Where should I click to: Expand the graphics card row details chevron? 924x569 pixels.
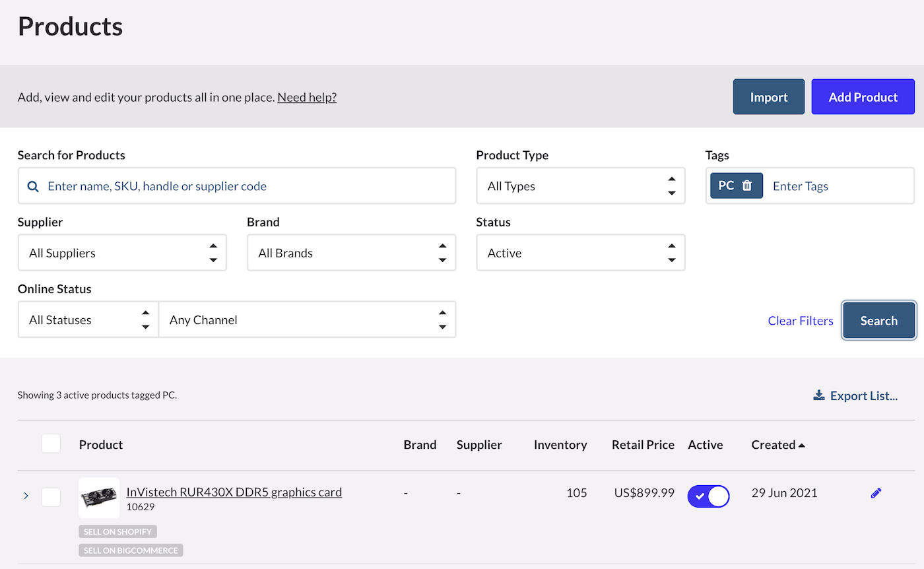(x=26, y=494)
